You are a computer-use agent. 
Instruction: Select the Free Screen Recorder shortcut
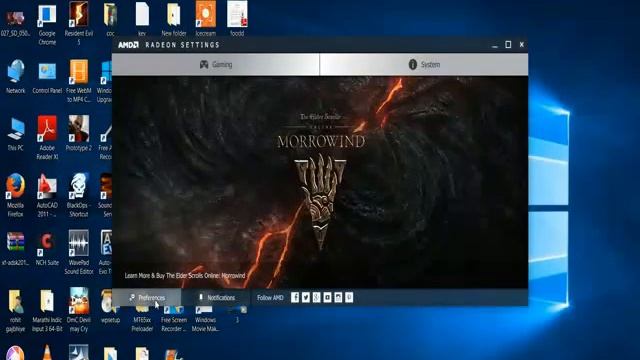pos(173,320)
